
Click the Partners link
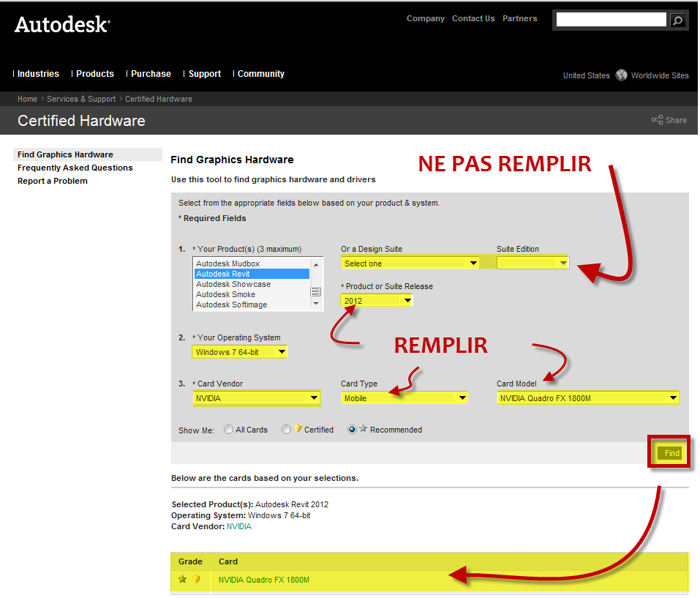point(519,18)
